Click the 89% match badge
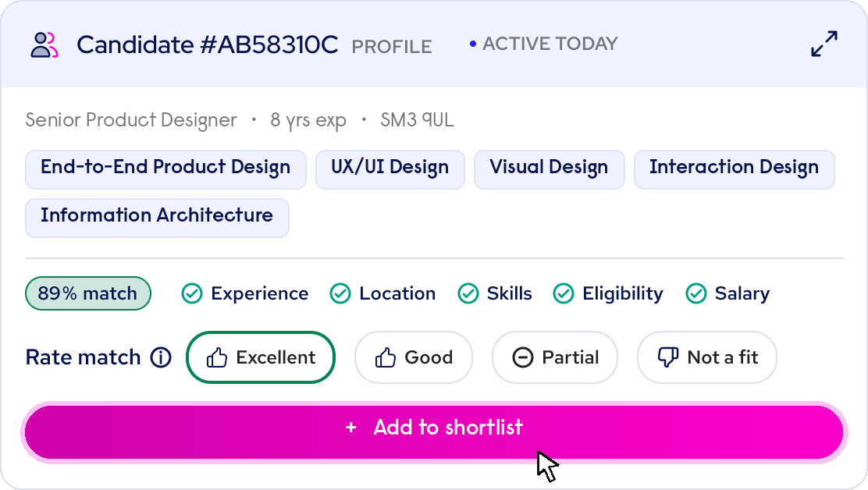Screen dimensions: 868x490 tap(88, 293)
